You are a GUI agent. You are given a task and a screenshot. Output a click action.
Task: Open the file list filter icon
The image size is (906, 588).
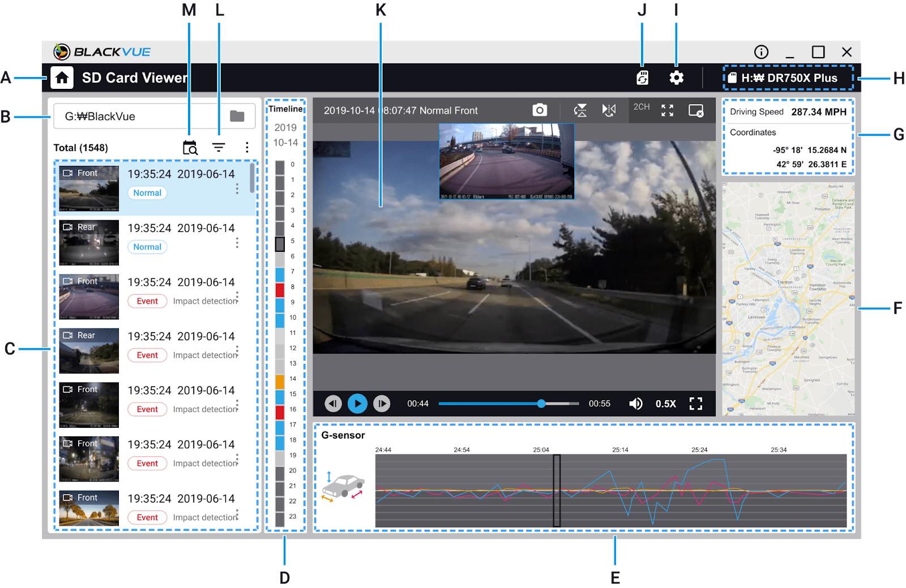(x=219, y=148)
